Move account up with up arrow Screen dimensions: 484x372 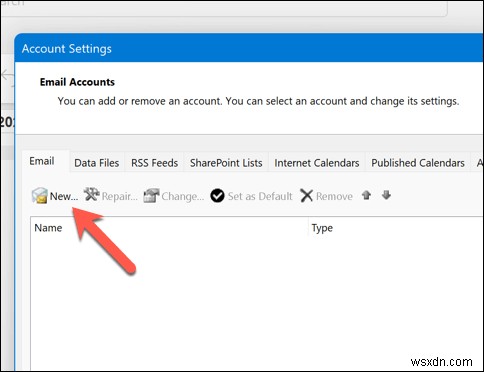366,195
